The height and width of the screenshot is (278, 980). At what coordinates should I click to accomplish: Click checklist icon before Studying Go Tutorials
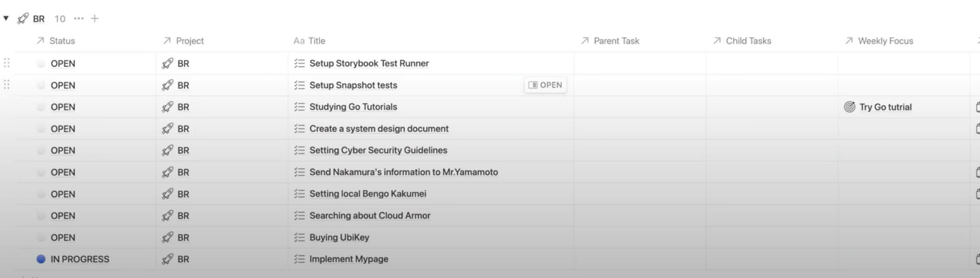(300, 107)
